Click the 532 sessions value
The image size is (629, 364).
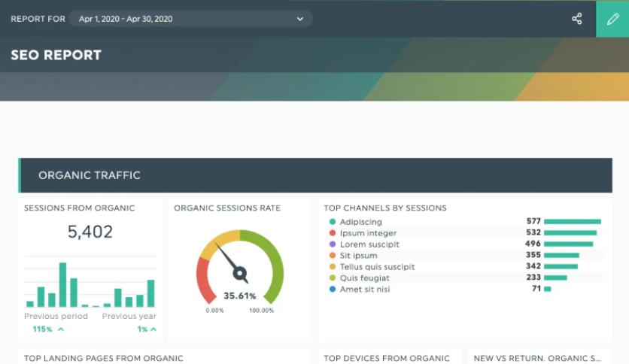pyautogui.click(x=533, y=232)
